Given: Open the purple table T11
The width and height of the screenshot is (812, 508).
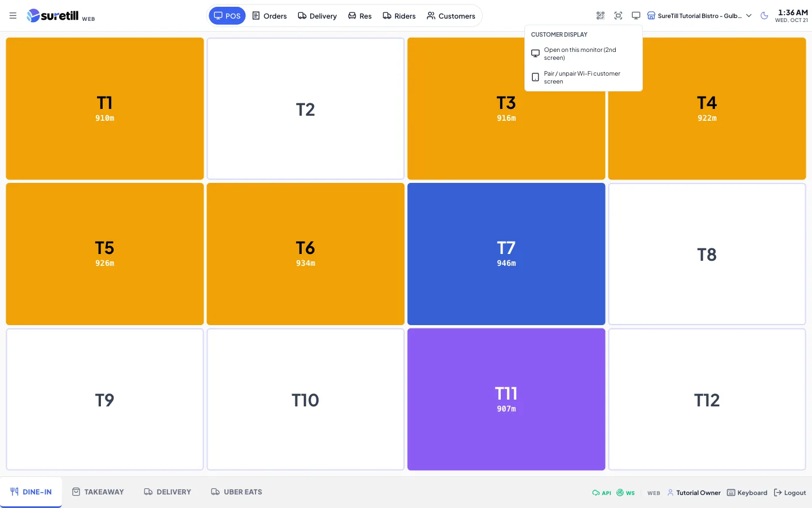Looking at the screenshot, I should point(506,399).
